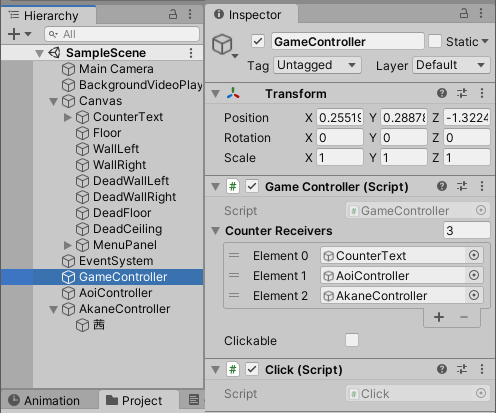
Task: Open Transform component help reference
Action: [x=442, y=93]
